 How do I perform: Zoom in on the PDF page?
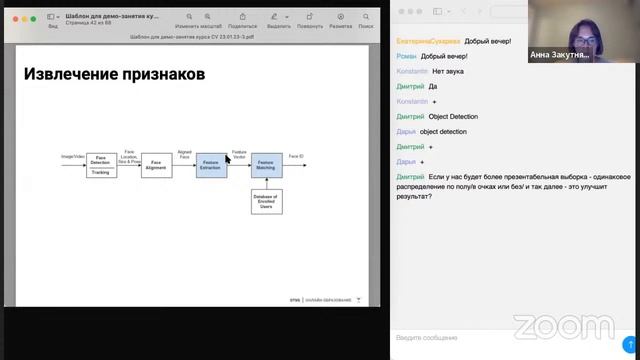click(x=207, y=17)
